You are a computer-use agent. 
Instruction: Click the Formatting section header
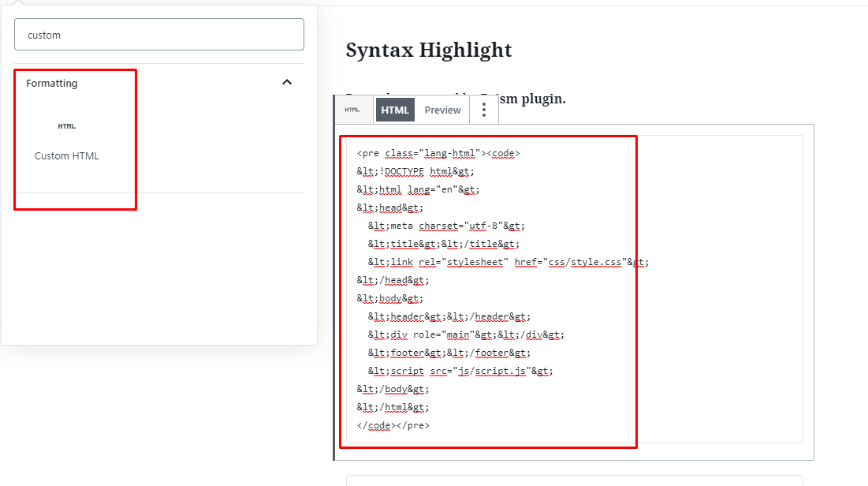pos(52,83)
